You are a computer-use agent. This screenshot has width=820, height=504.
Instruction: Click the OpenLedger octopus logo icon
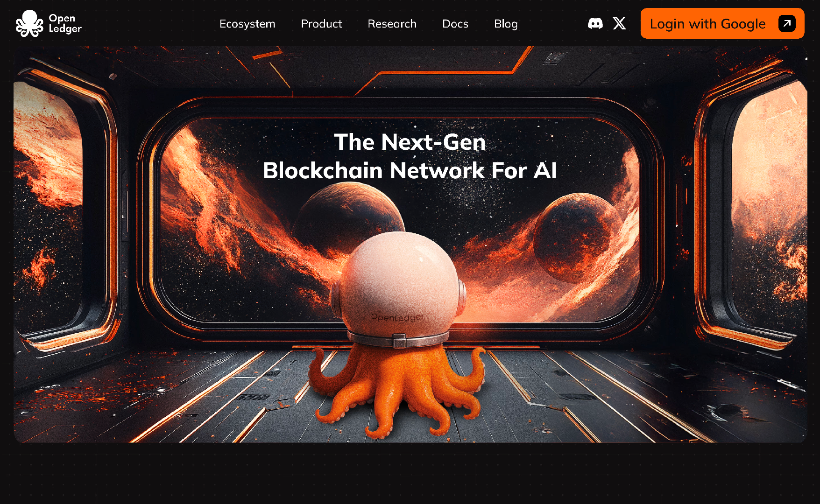pyautogui.click(x=29, y=23)
